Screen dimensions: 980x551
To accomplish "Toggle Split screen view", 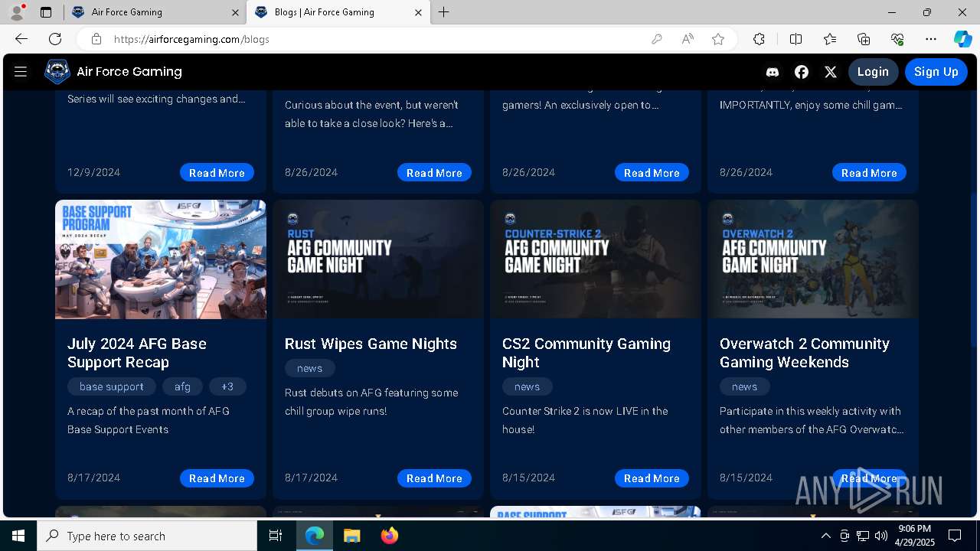I will pos(795,39).
